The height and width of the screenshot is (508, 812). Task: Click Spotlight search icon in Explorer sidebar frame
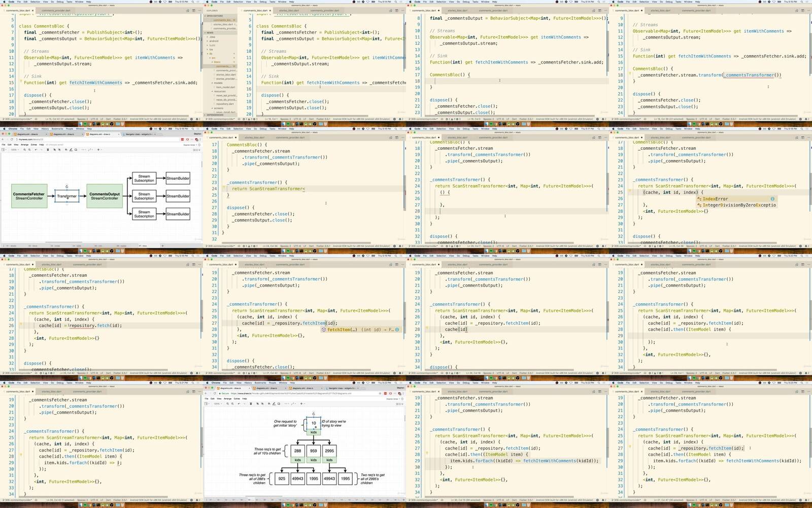(396, 2)
